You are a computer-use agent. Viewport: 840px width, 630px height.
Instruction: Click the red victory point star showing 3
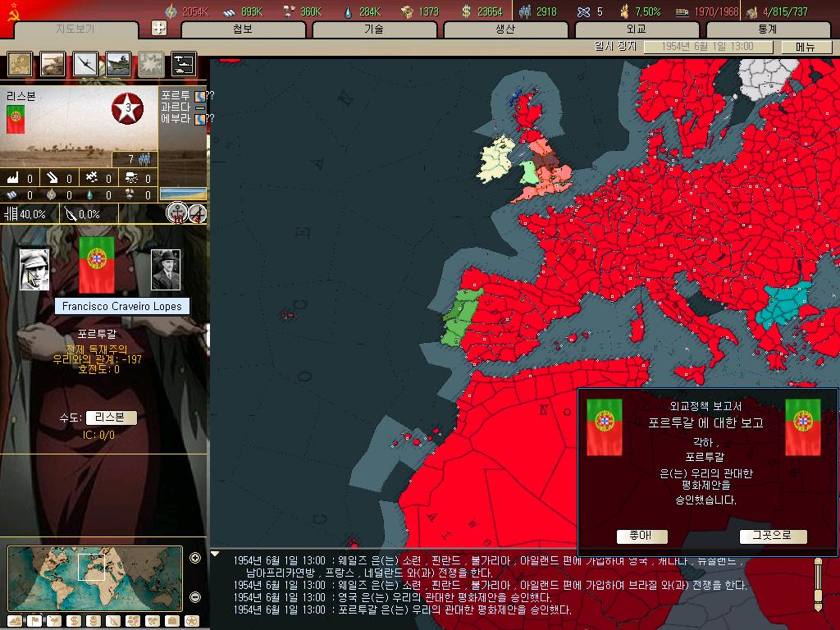[127, 108]
